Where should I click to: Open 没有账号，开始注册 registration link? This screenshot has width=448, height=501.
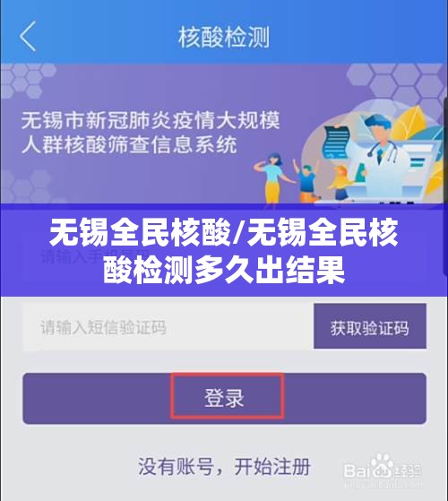click(x=224, y=466)
